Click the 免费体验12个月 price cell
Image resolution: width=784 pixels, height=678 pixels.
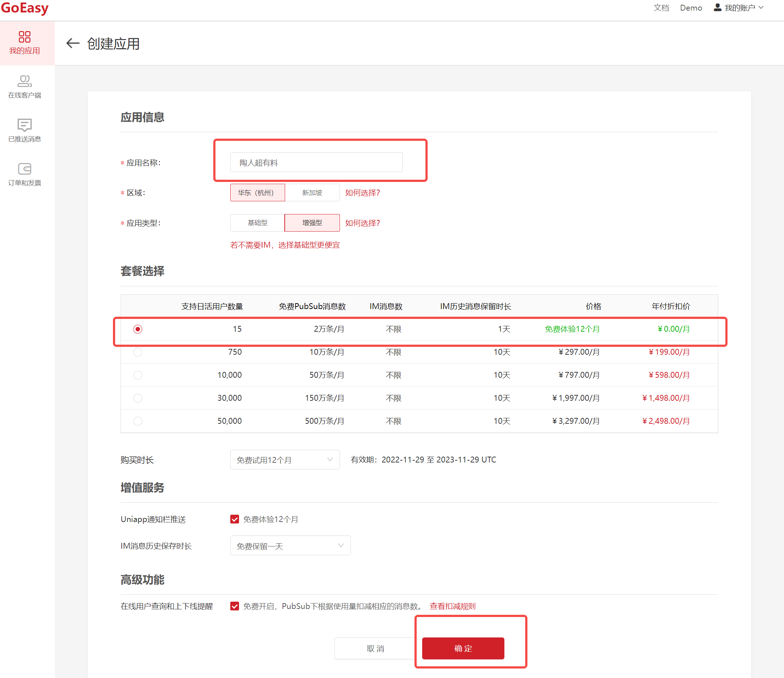(x=572, y=329)
